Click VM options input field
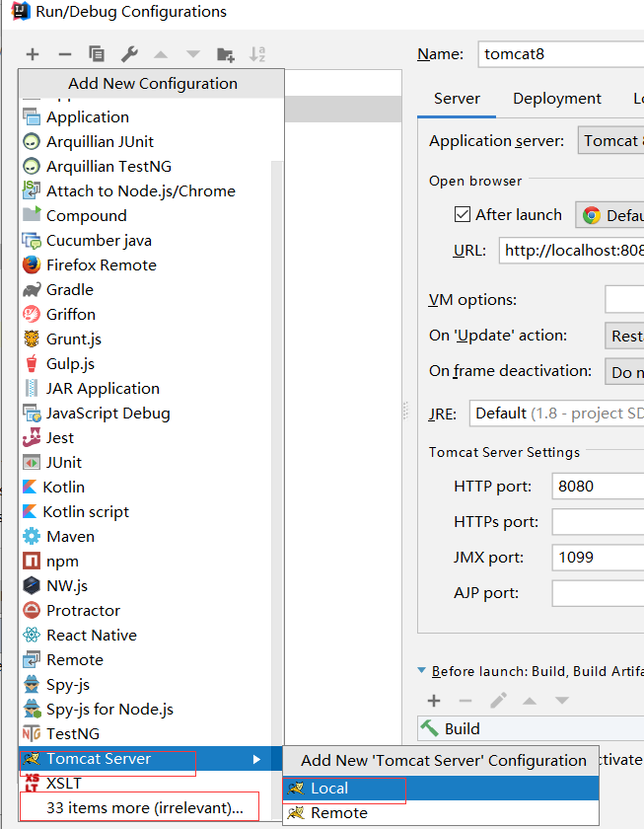This screenshot has height=829, width=644. 624,299
